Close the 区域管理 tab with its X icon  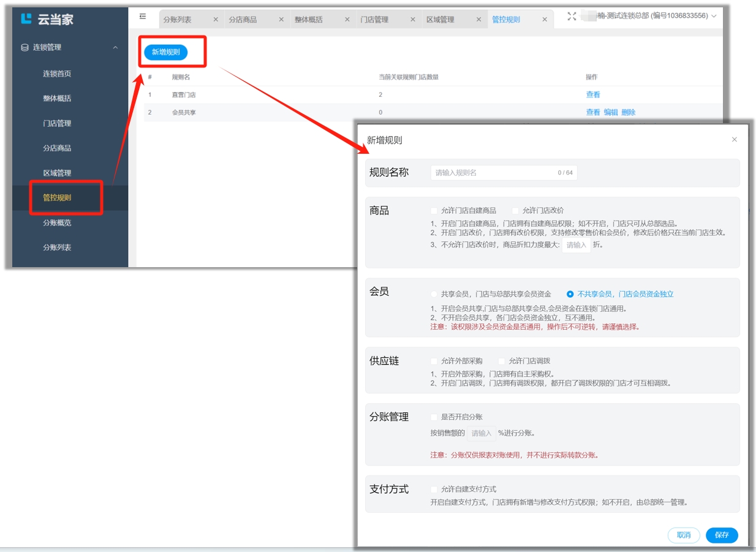[x=478, y=20]
